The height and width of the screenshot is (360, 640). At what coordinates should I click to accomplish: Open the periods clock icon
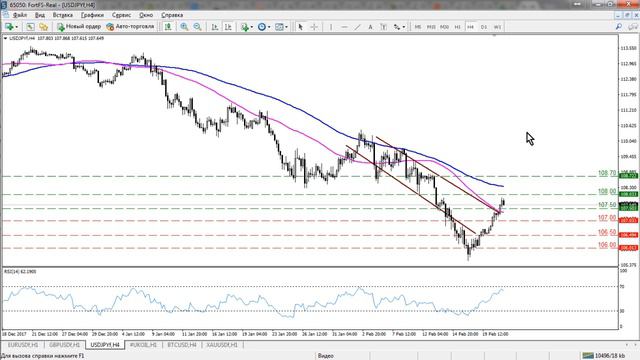[x=262, y=27]
